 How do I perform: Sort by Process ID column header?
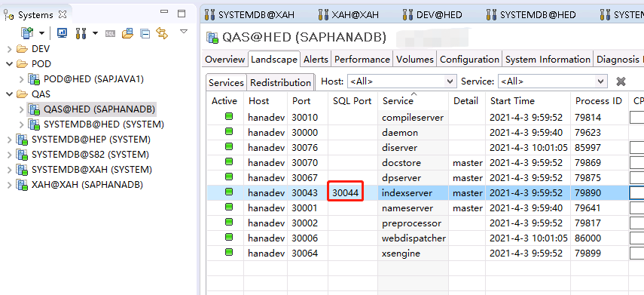600,101
